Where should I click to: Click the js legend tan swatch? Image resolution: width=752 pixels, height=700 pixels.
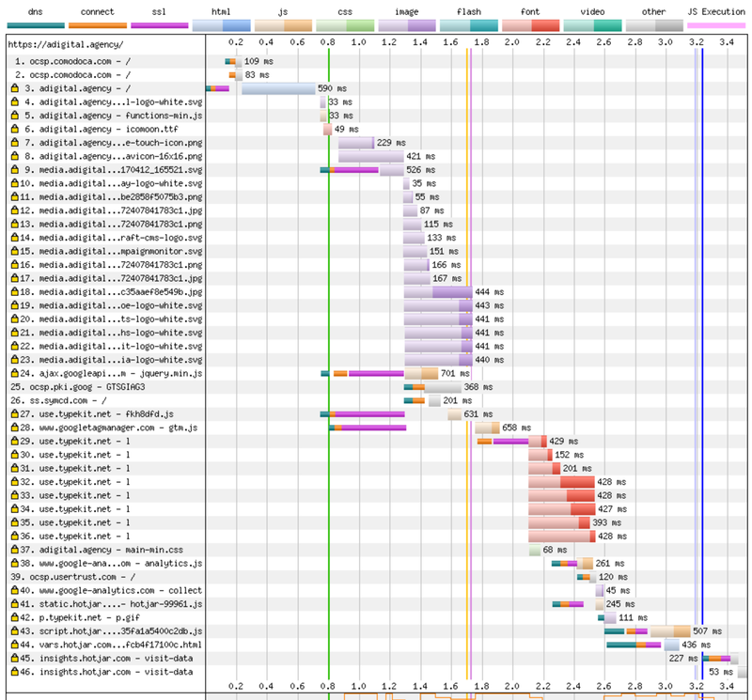283,25
